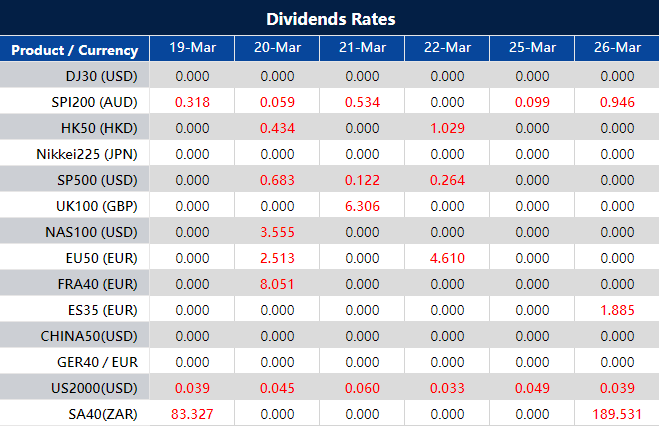Click the 3.555 NAS100 dividend value
659x426 pixels.
277,232
